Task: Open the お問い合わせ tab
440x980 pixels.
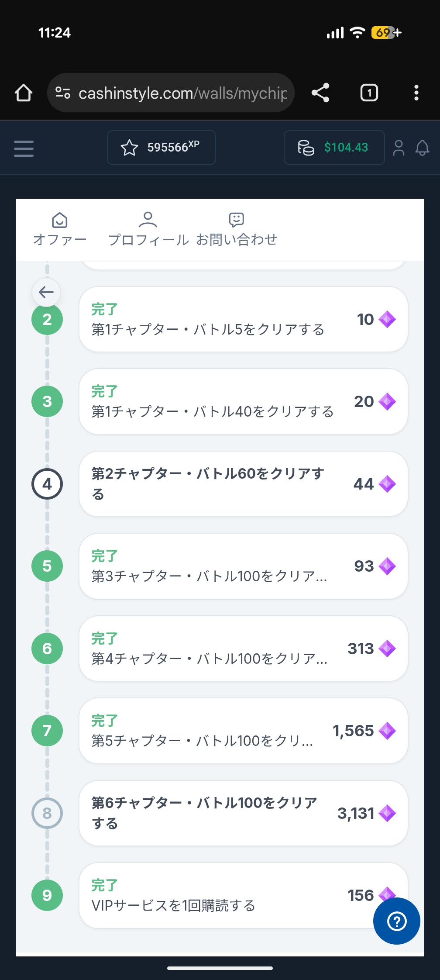Action: coord(237,230)
